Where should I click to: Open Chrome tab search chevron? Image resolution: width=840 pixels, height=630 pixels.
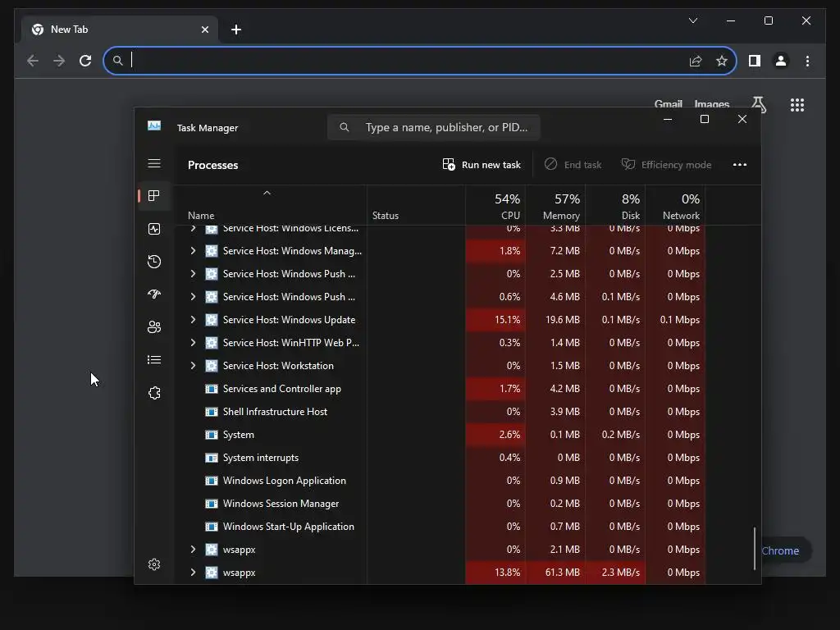tap(692, 21)
